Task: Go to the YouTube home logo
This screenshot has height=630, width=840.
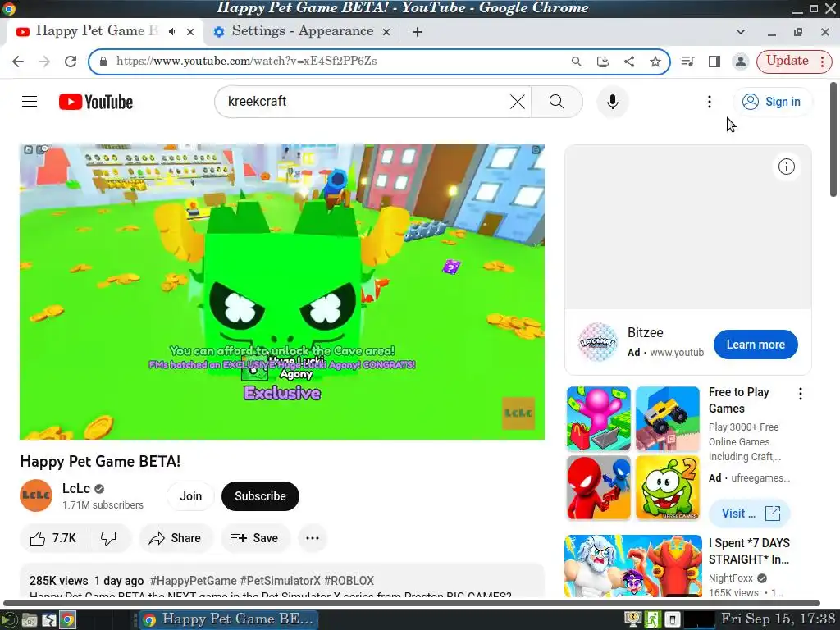Action: pos(96,102)
